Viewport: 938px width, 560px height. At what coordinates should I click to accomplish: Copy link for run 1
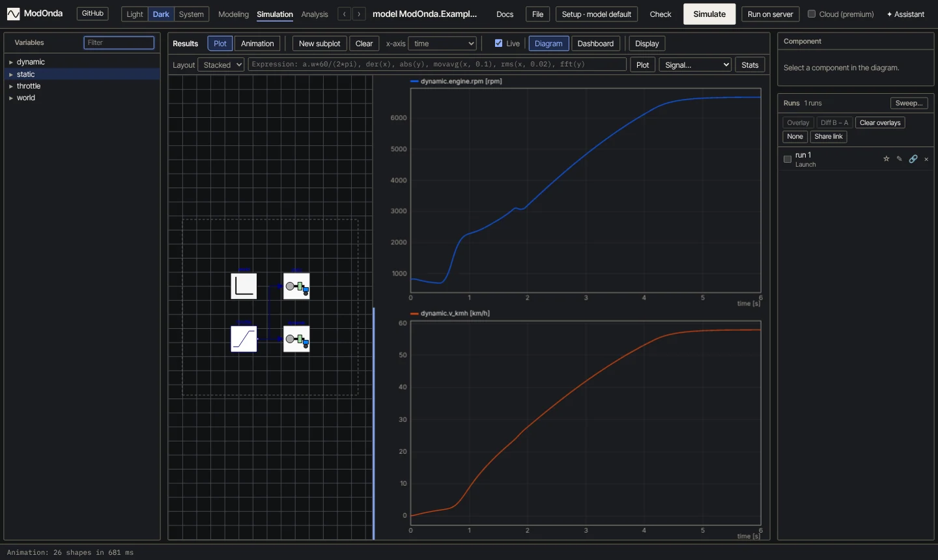pyautogui.click(x=913, y=159)
